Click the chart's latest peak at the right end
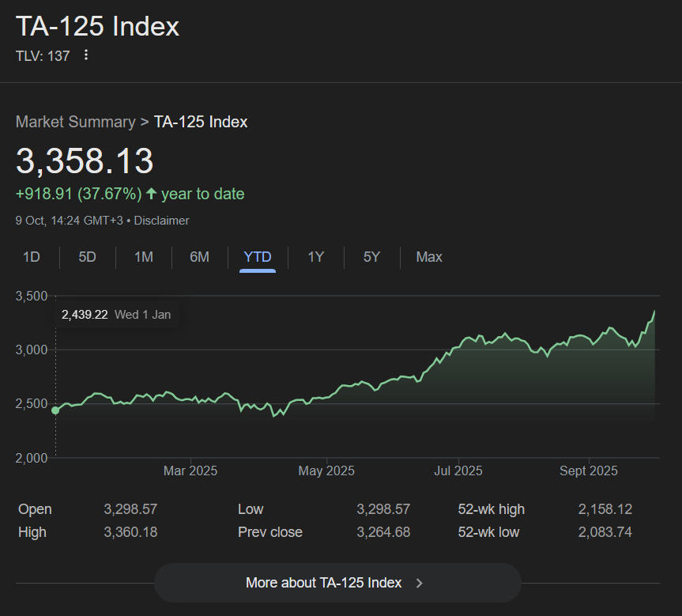 654,312
